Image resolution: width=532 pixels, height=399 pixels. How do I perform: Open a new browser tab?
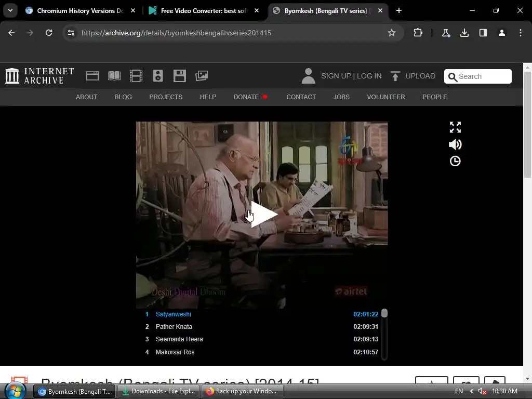[x=399, y=10]
